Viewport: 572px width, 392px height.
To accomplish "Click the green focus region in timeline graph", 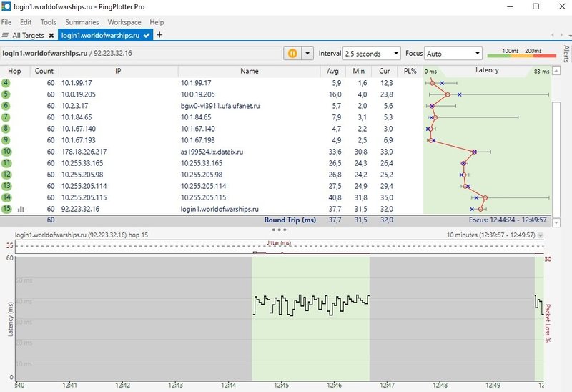I will (310, 318).
